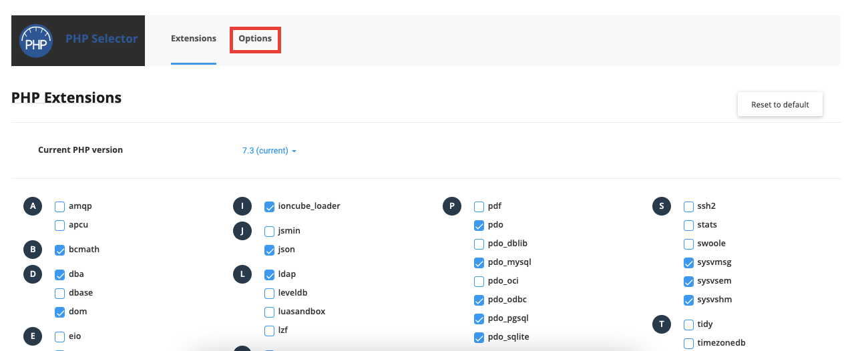Enable the ssh2 extension checkbox

pos(689,207)
